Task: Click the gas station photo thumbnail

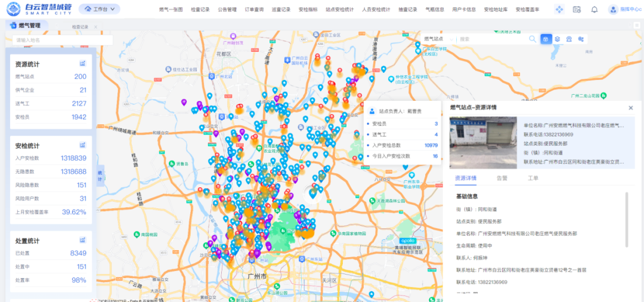Action: [x=483, y=143]
